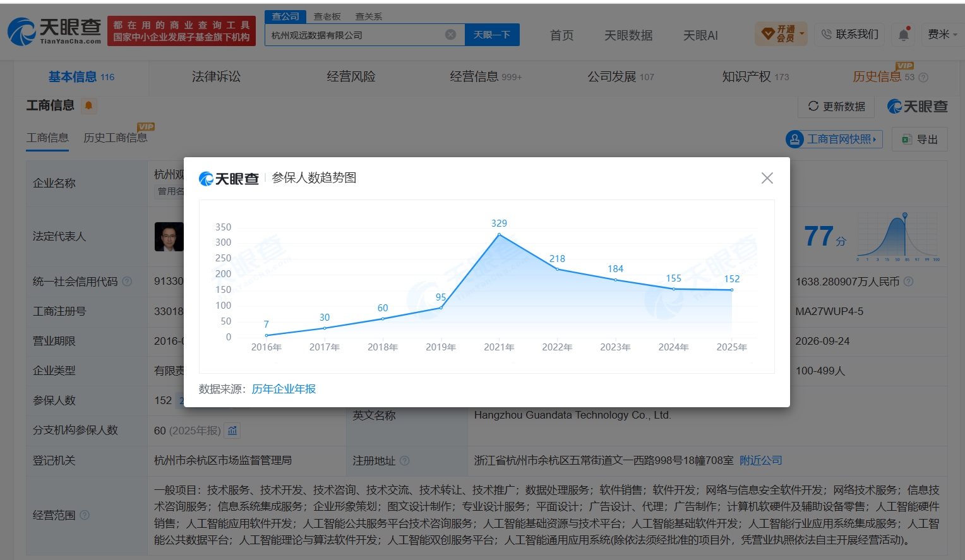Switch to the 法律诉讼 tab

click(216, 77)
